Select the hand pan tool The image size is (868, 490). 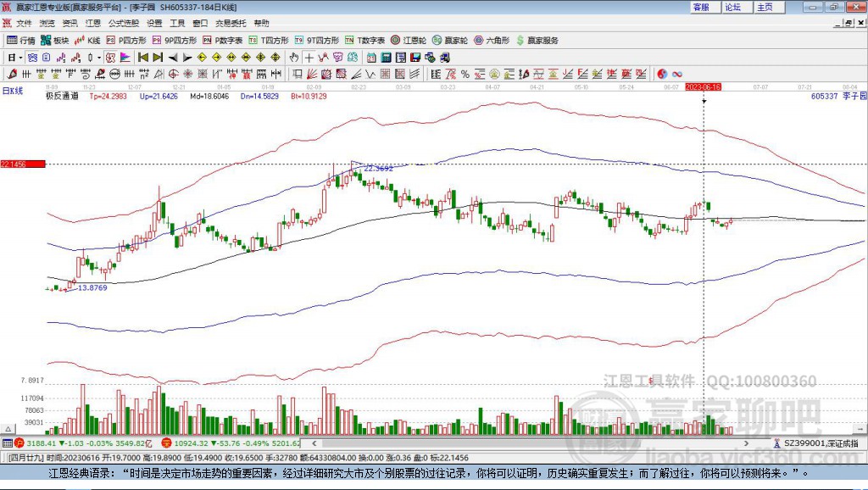(x=294, y=58)
